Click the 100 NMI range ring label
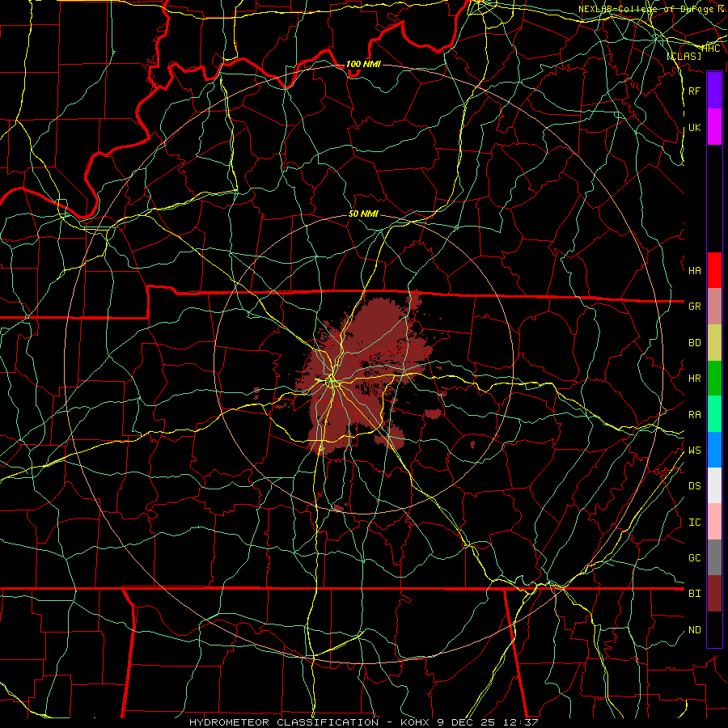The image size is (728, 728). coord(363,64)
